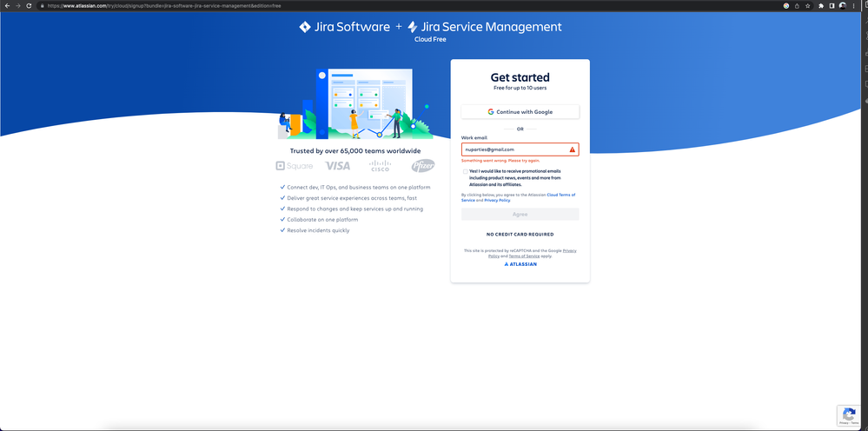Click 'Collaborate on one platform' line
868x431 pixels.
click(x=322, y=220)
